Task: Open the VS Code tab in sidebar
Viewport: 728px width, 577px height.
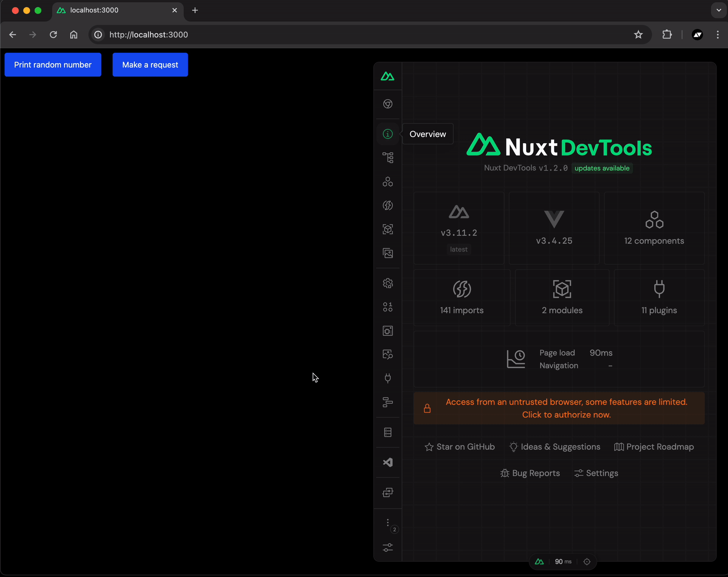Action: 388,462
